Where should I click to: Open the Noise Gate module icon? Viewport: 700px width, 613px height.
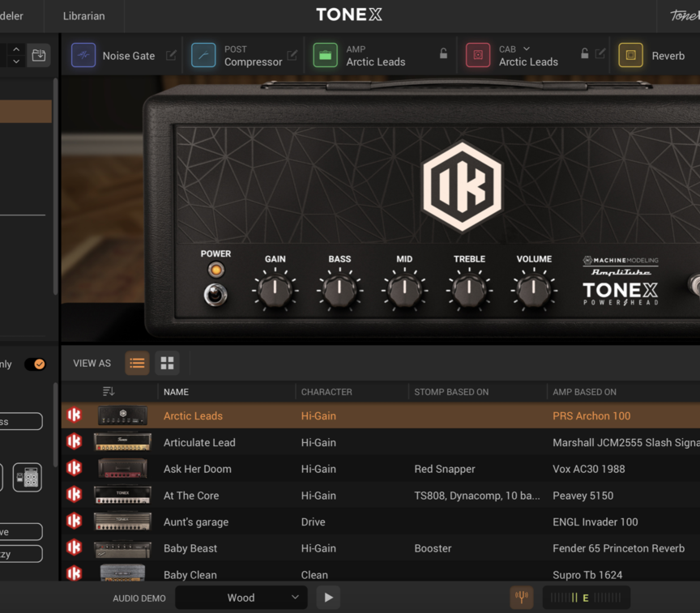pos(83,55)
